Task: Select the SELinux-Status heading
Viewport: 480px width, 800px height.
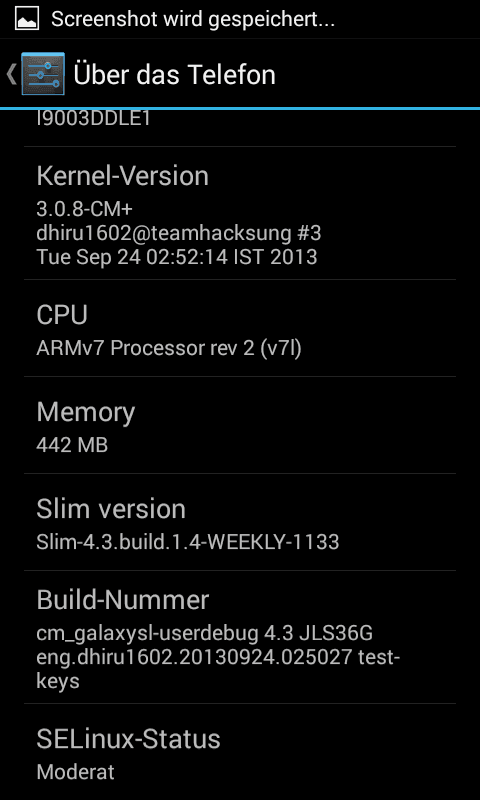Action: [x=128, y=739]
